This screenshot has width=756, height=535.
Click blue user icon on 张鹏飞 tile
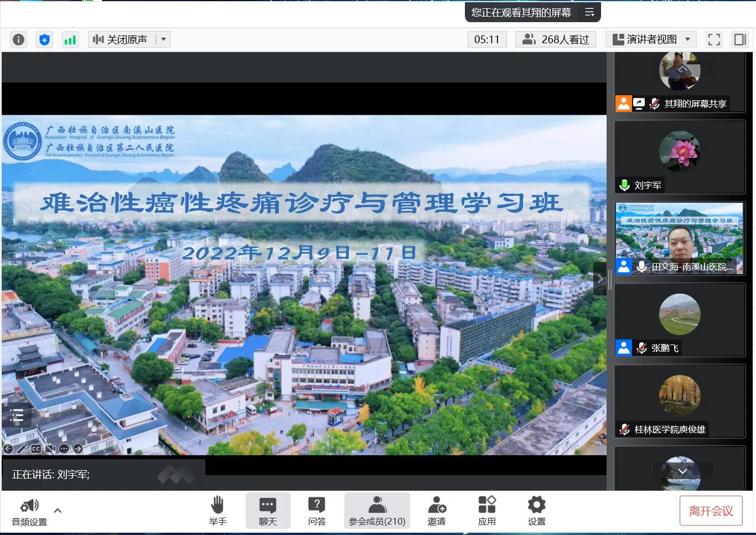tap(624, 348)
